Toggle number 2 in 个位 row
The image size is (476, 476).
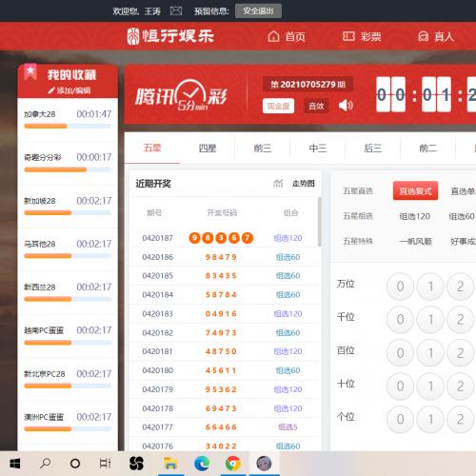pyautogui.click(x=460, y=419)
